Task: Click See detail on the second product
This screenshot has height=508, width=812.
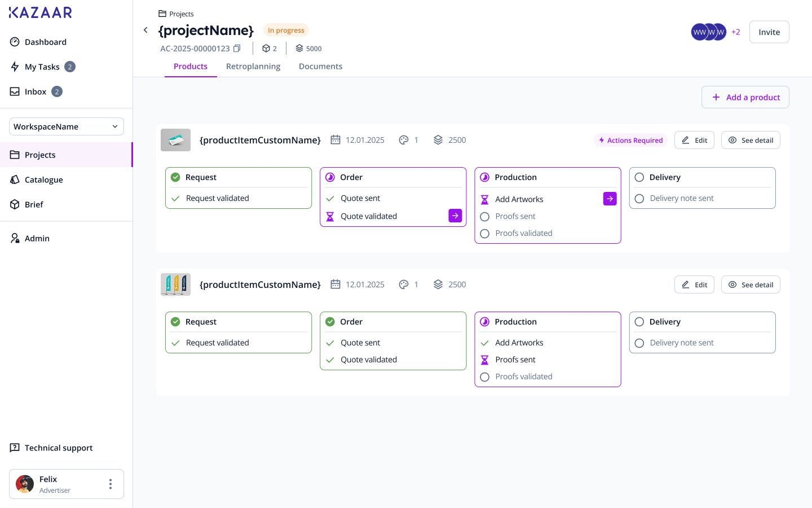Action: [751, 284]
